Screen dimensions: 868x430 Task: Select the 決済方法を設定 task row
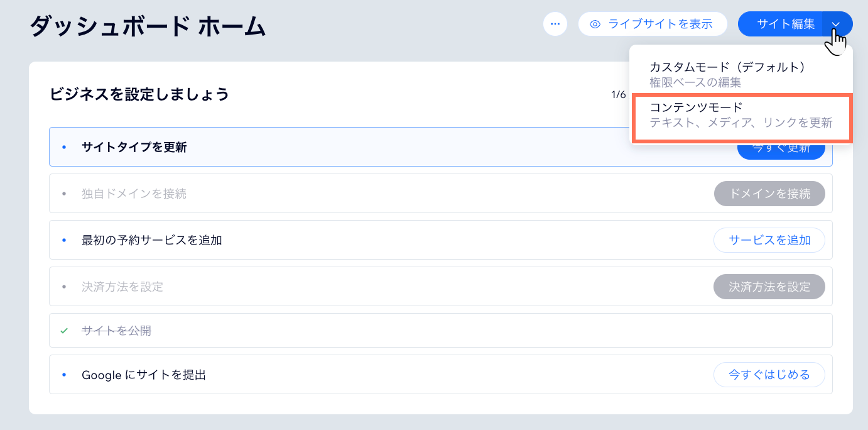coord(441,287)
